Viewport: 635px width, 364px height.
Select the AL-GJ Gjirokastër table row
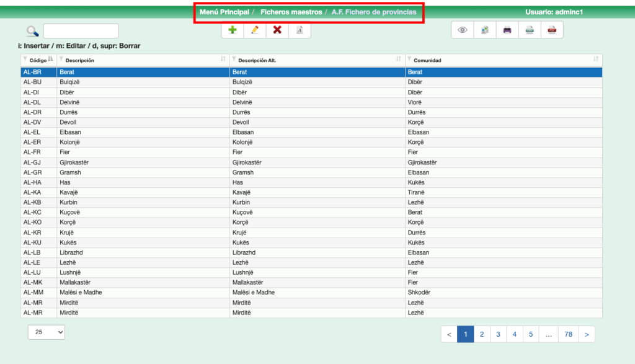310,162
